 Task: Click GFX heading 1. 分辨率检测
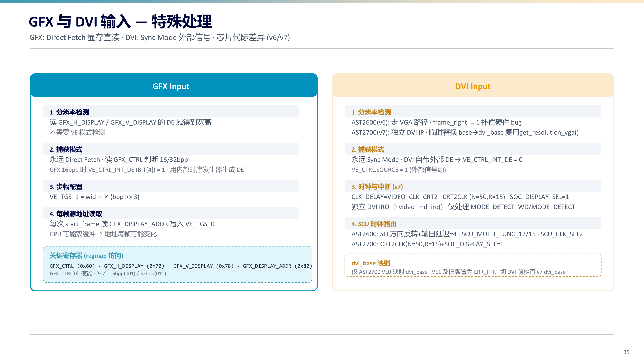coord(69,112)
